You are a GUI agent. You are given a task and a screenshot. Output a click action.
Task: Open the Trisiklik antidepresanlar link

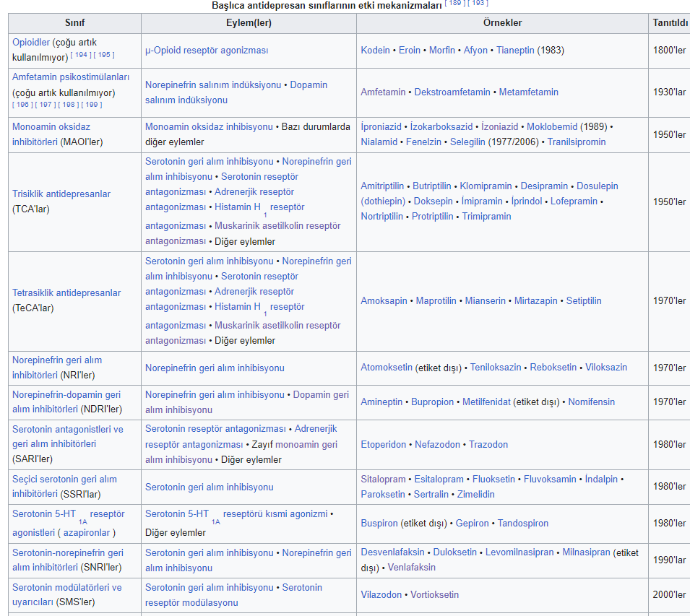pyautogui.click(x=61, y=194)
